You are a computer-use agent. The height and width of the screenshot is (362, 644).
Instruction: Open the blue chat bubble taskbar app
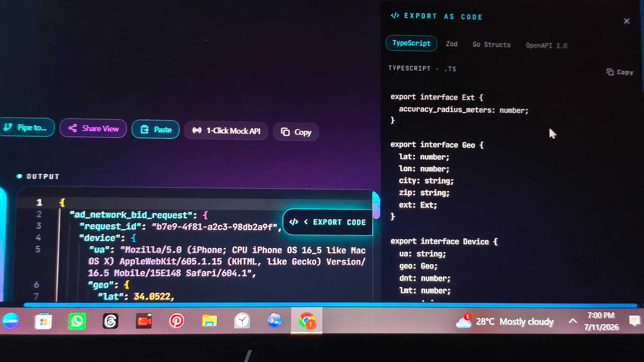(275, 321)
